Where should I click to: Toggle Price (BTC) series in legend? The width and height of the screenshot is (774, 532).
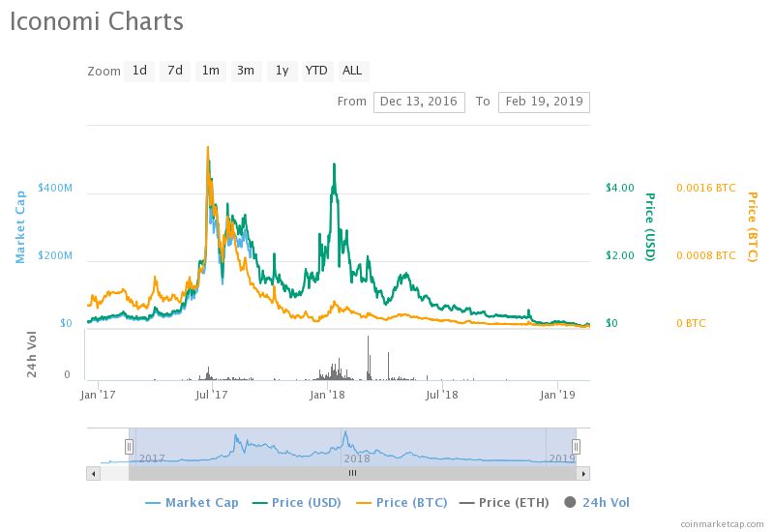pyautogui.click(x=402, y=502)
